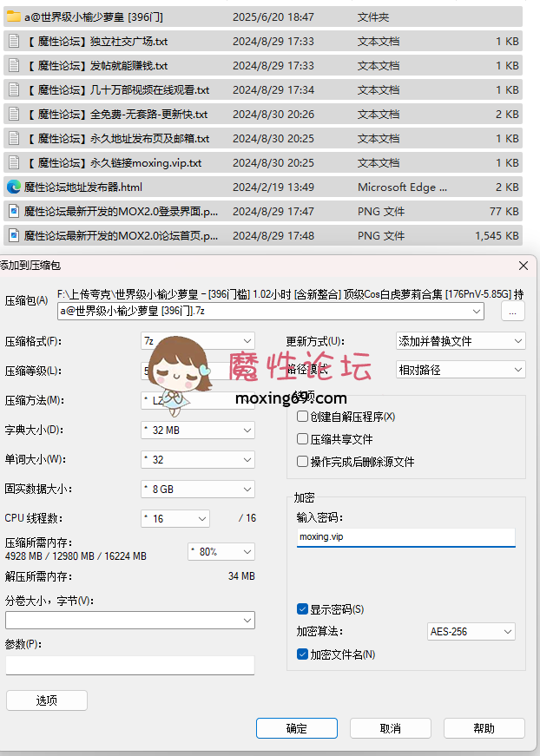540x756 pixels.
Task: Click the text file icon of 发帖就能赚钱.txt
Action: click(x=14, y=66)
